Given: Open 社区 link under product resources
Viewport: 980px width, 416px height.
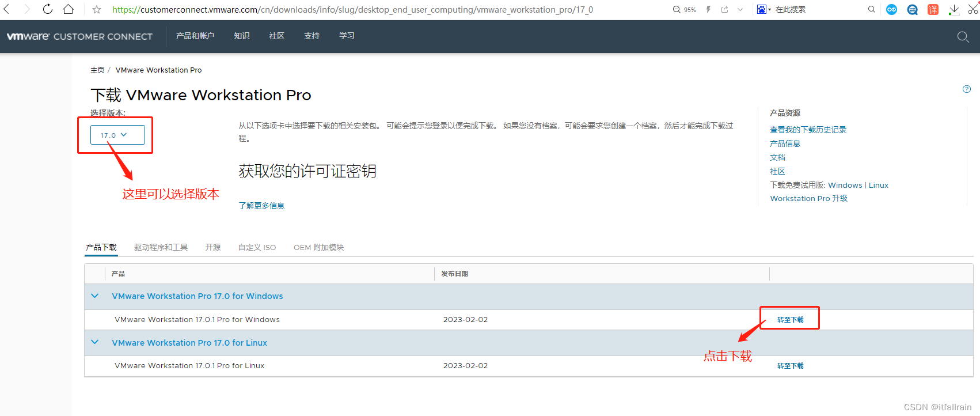Looking at the screenshot, I should point(778,171).
